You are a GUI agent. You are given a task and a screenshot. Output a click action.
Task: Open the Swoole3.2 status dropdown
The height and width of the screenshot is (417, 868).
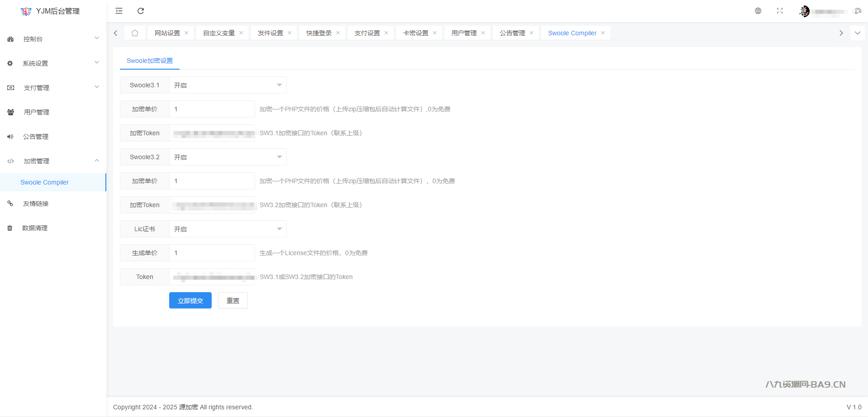pos(228,157)
